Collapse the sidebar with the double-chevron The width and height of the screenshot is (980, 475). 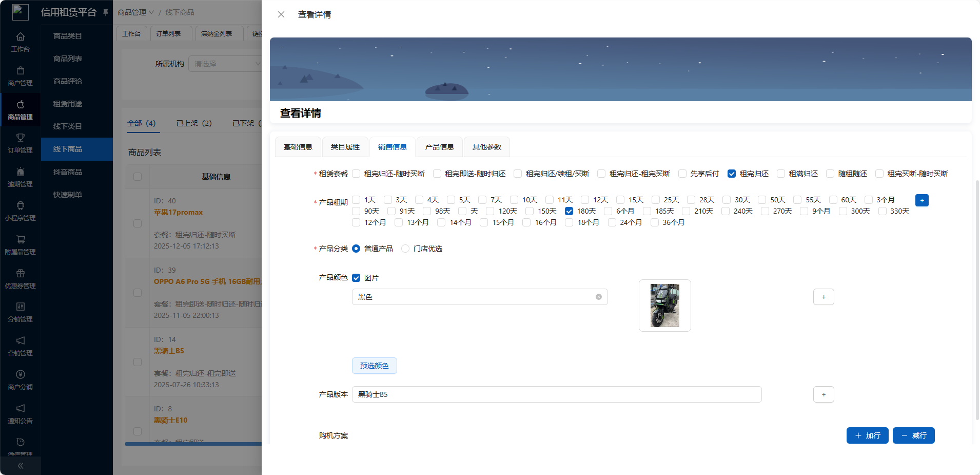tap(21, 466)
